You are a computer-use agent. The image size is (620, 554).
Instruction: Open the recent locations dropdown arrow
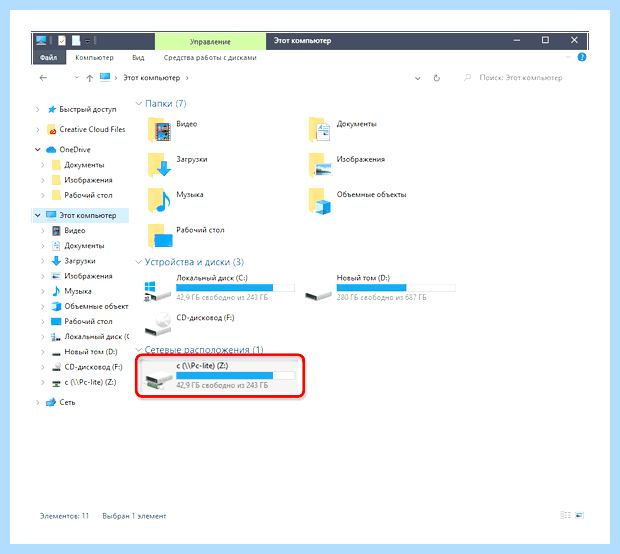77,78
